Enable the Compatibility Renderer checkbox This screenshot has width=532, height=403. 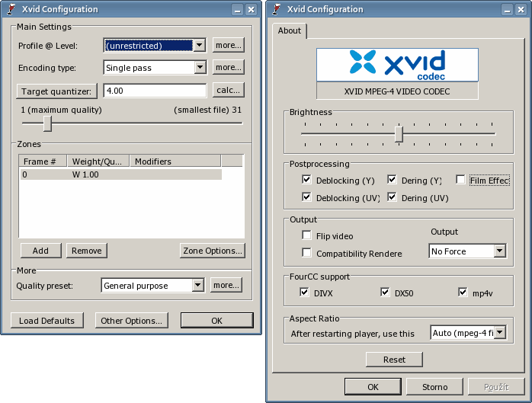click(306, 253)
